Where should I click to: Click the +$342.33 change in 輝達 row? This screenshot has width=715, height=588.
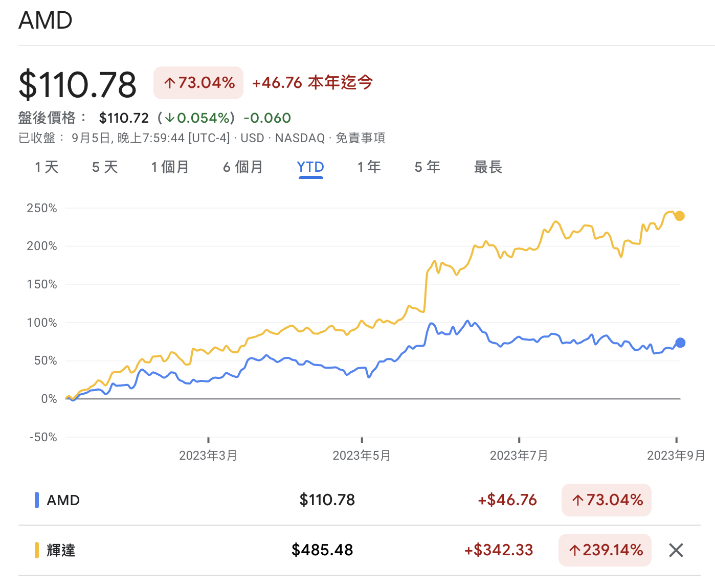click(499, 550)
